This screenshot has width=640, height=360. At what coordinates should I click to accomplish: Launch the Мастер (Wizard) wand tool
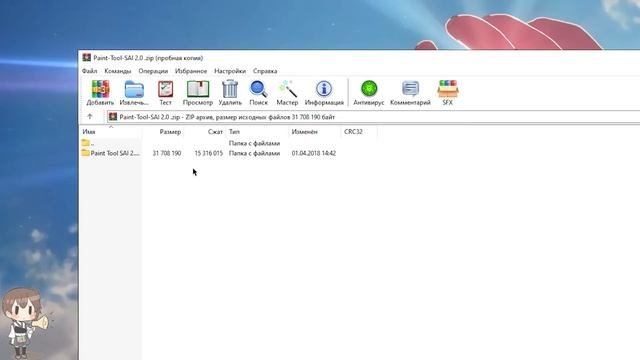(x=287, y=93)
